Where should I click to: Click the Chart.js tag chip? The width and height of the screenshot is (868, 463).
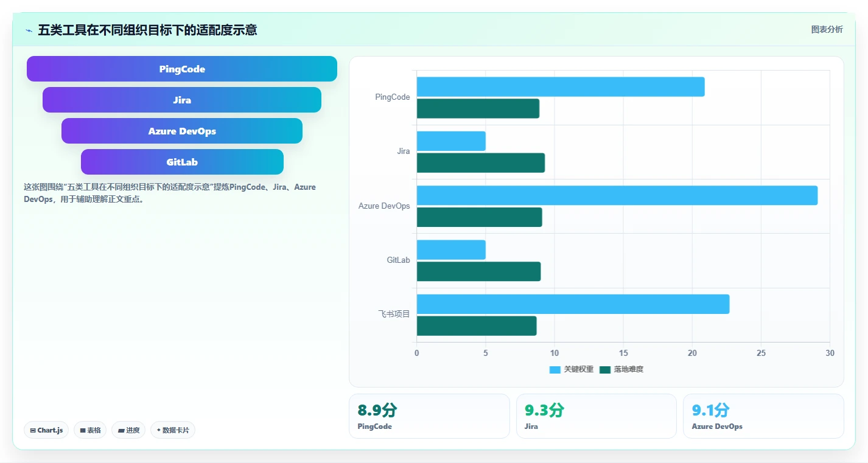[47, 430]
